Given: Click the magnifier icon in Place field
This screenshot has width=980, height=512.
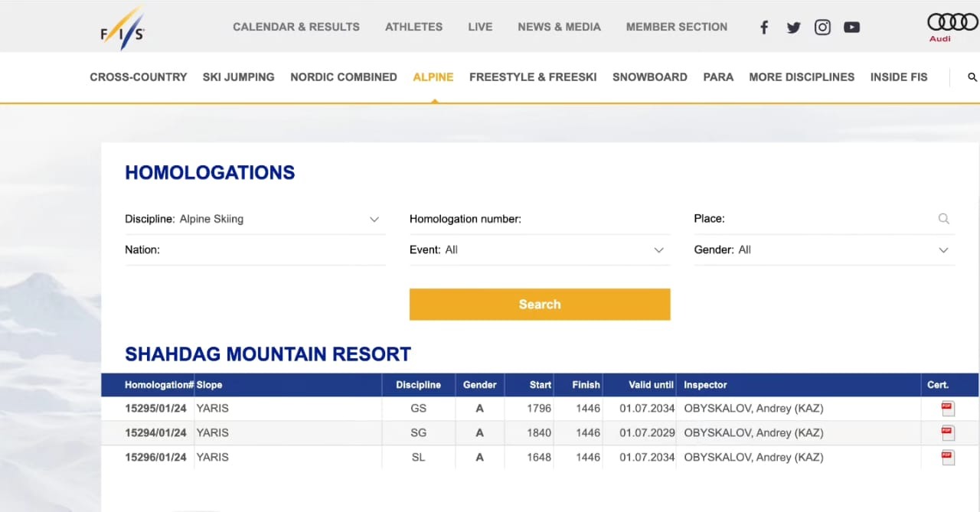Looking at the screenshot, I should (943, 219).
